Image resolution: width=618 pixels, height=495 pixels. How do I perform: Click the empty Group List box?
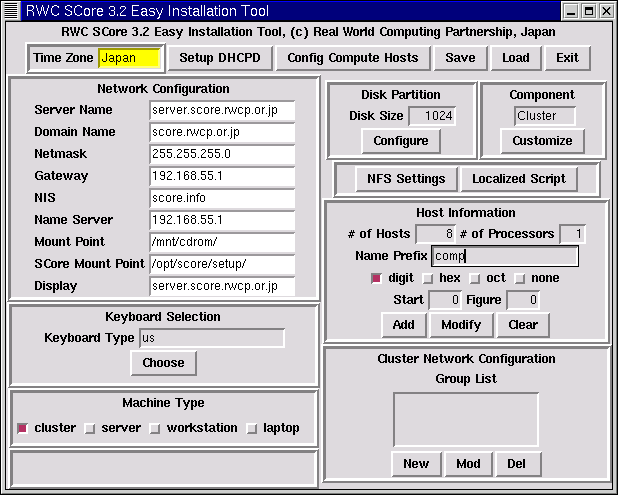(x=466, y=419)
